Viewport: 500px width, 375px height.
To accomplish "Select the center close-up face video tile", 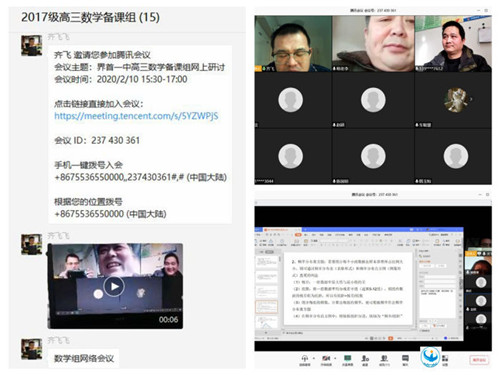I will coord(373,43).
